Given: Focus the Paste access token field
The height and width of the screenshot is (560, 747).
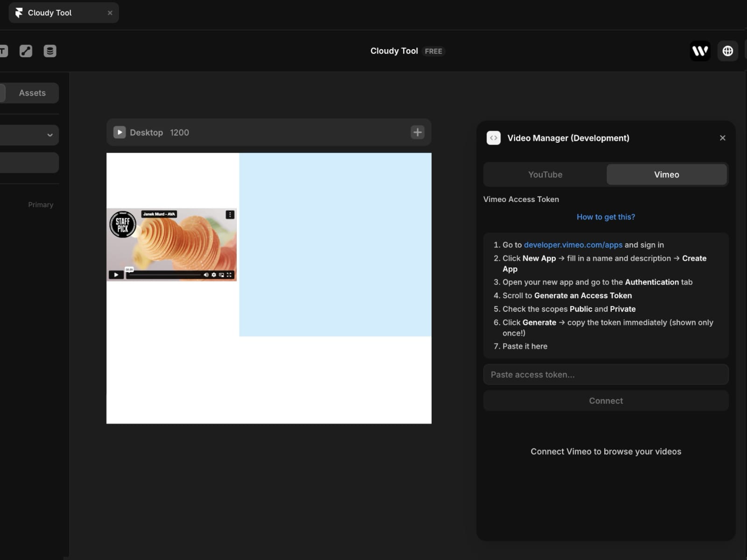Looking at the screenshot, I should [606, 375].
